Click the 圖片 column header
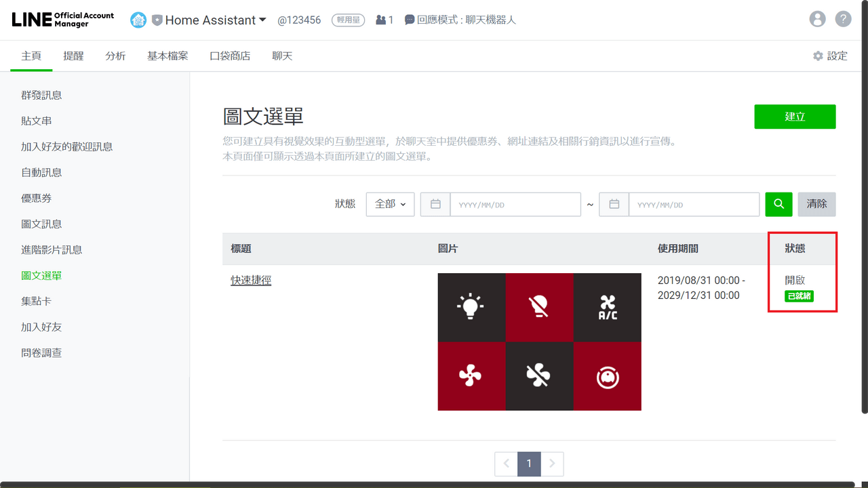This screenshot has width=868, height=488. 448,249
